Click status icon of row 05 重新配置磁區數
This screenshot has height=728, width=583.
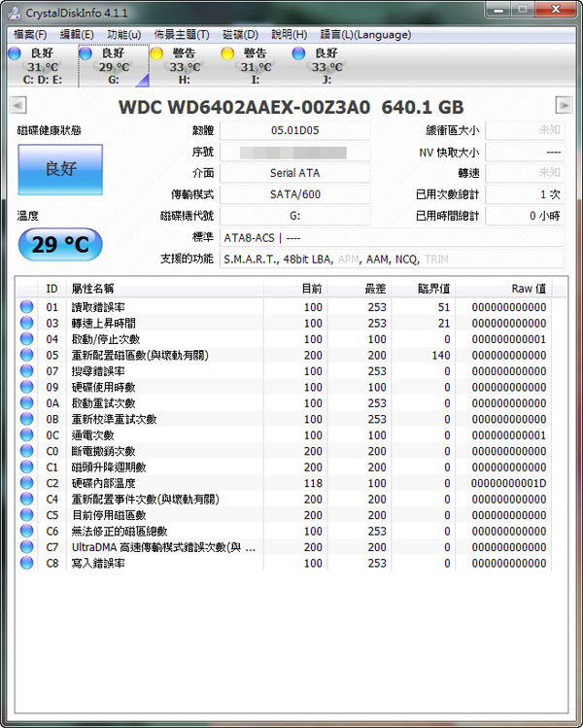tap(27, 355)
